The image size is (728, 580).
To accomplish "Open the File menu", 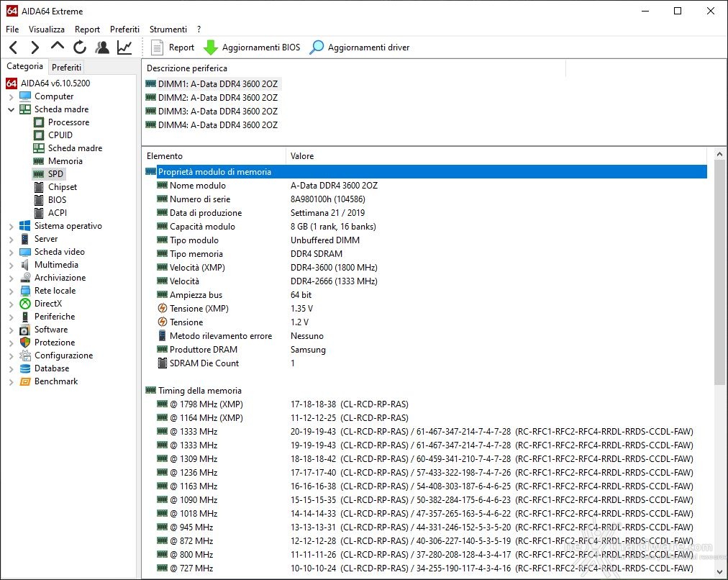I will 12,30.
